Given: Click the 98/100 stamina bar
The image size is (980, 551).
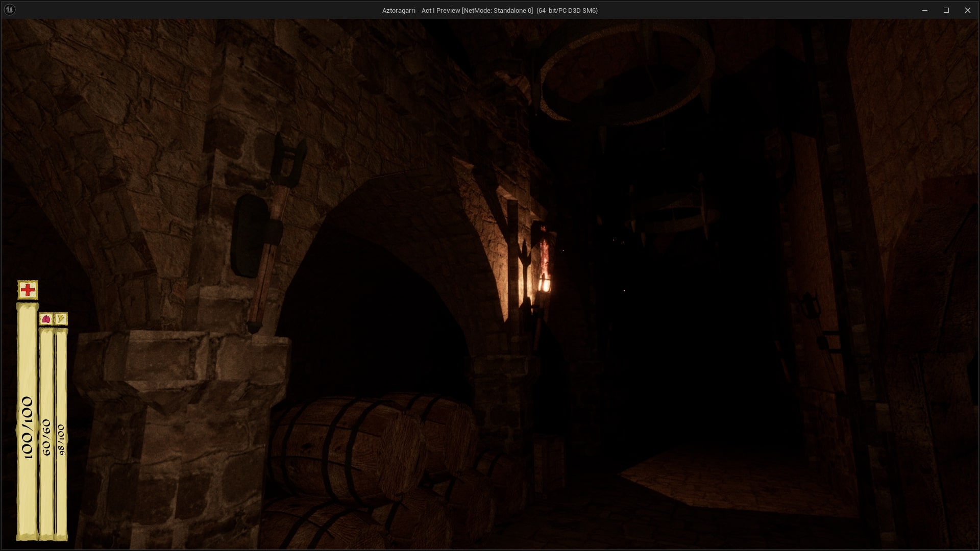Looking at the screenshot, I should pos(61,434).
